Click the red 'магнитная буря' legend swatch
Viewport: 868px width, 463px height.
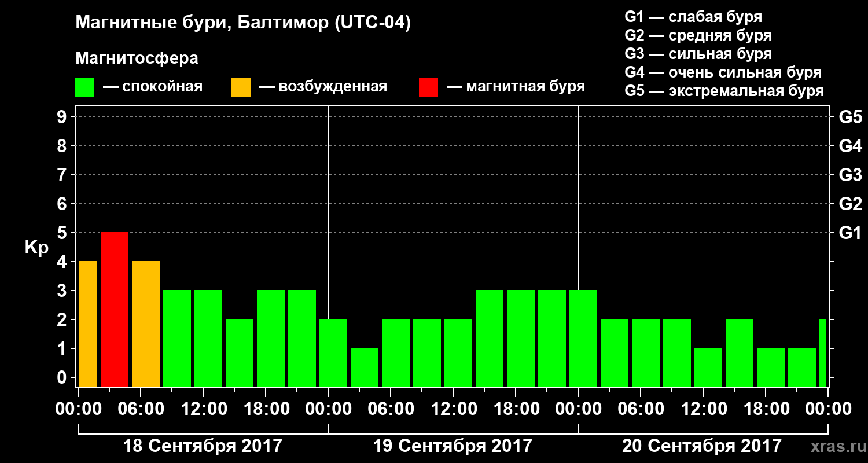tap(428, 87)
